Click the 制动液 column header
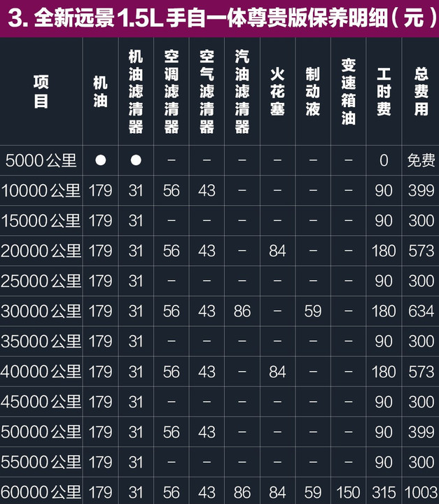439x504 pixels. point(312,92)
